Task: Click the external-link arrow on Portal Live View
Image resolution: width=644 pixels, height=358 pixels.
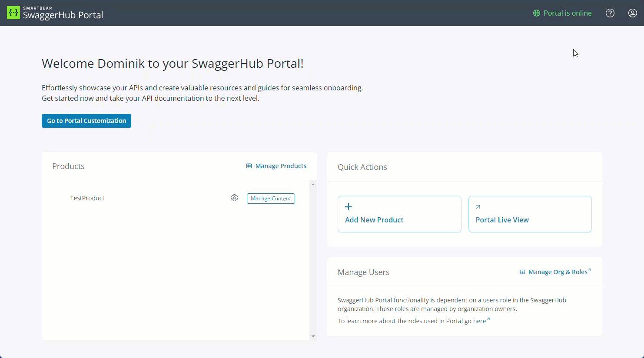Action: click(478, 207)
